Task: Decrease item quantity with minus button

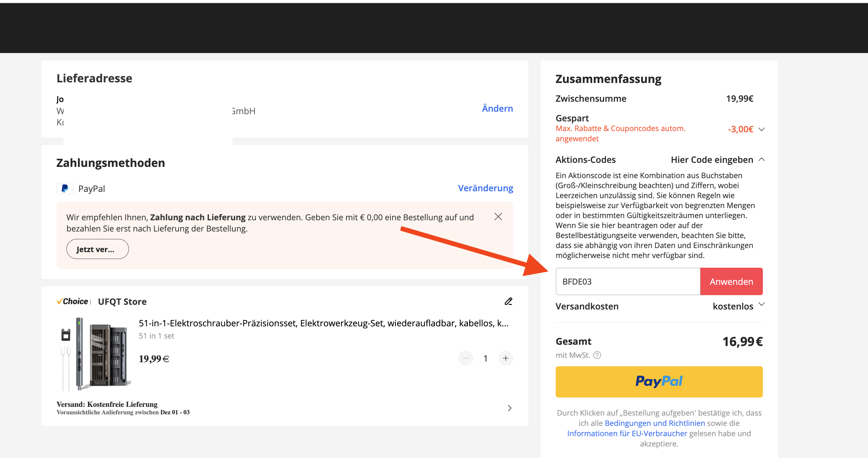Action: click(466, 358)
